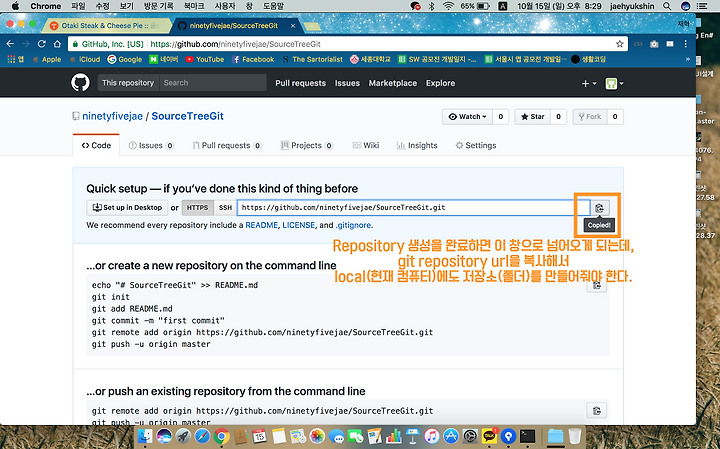Open Numbers chart icon in the Dock
Screen dimensions: 720x449
pos(394,436)
